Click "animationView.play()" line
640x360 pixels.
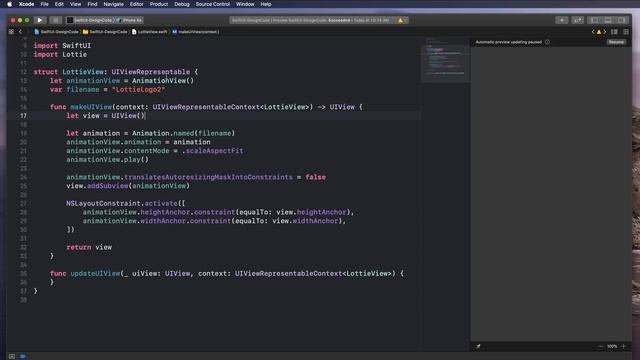(x=108, y=160)
